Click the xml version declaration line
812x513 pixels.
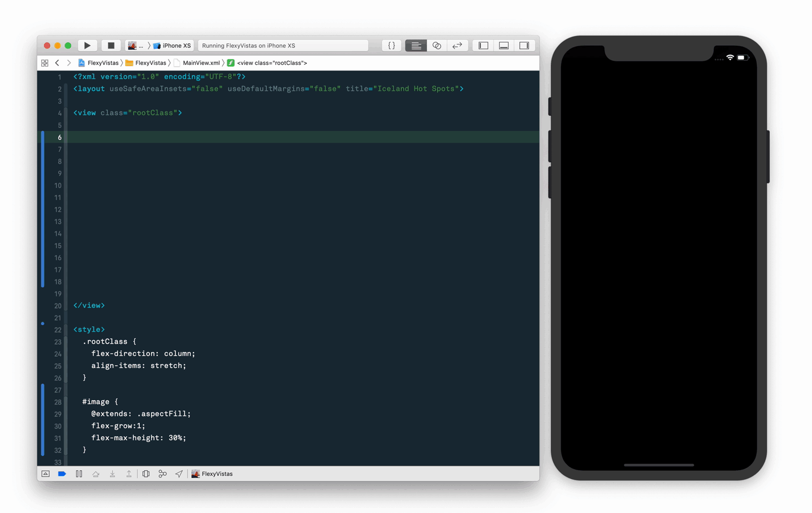click(x=160, y=77)
